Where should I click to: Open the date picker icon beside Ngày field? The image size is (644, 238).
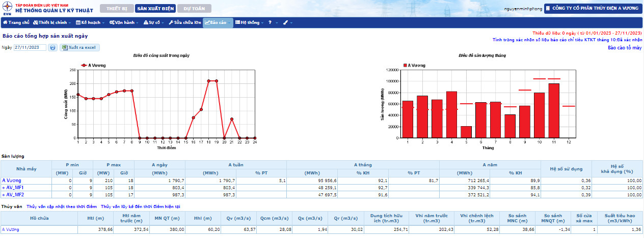point(52,47)
